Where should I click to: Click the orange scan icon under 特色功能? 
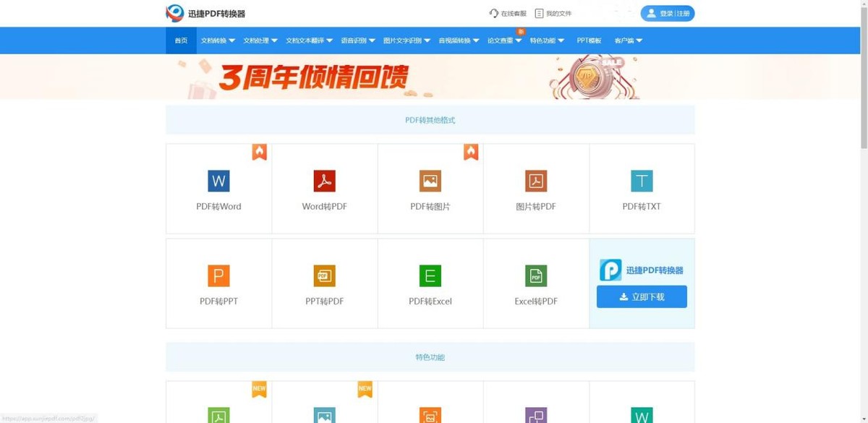[x=430, y=415]
